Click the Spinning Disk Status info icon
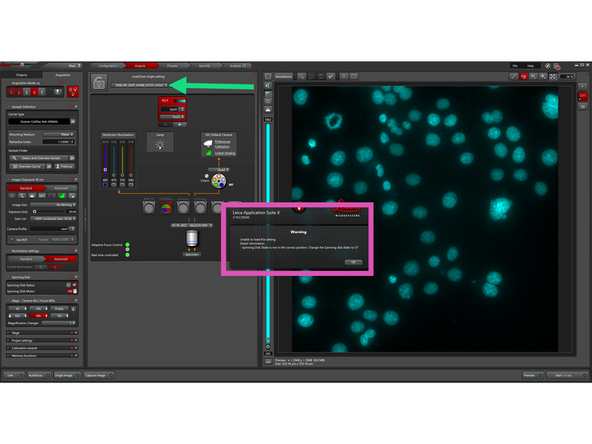The width and height of the screenshot is (592, 444). (x=68, y=285)
